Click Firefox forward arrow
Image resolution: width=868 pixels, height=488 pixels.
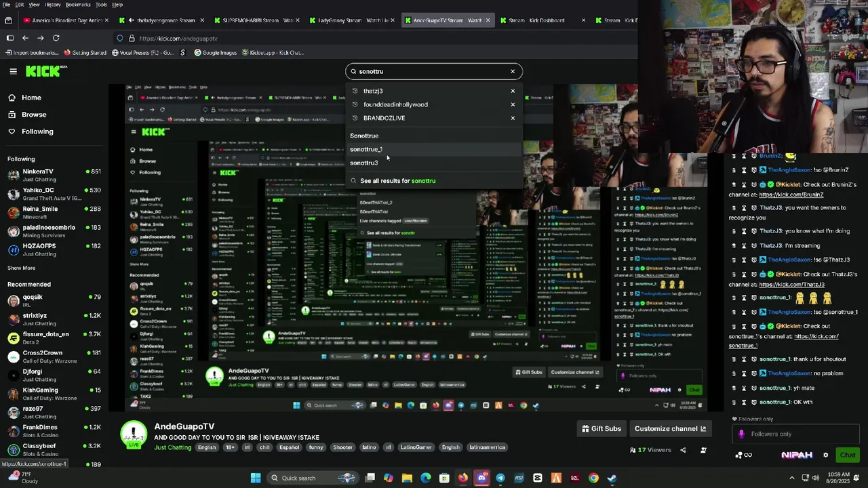pos(40,38)
